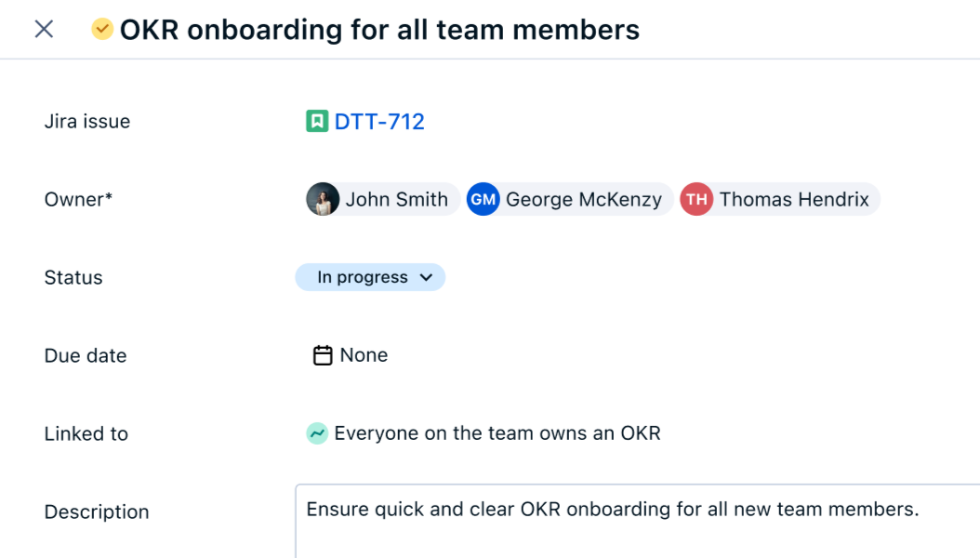The image size is (980, 558).
Task: Click the chevron arrow beside In progress
Action: pyautogui.click(x=426, y=277)
